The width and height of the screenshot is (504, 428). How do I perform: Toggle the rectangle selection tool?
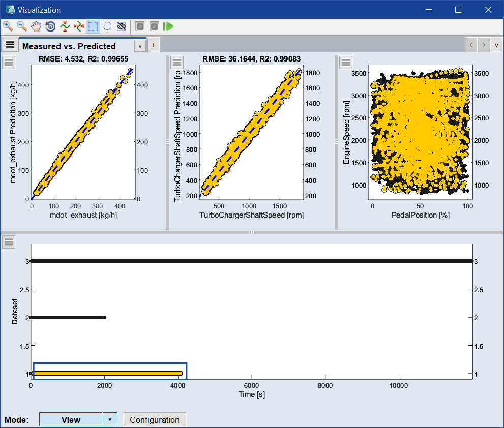coord(93,26)
